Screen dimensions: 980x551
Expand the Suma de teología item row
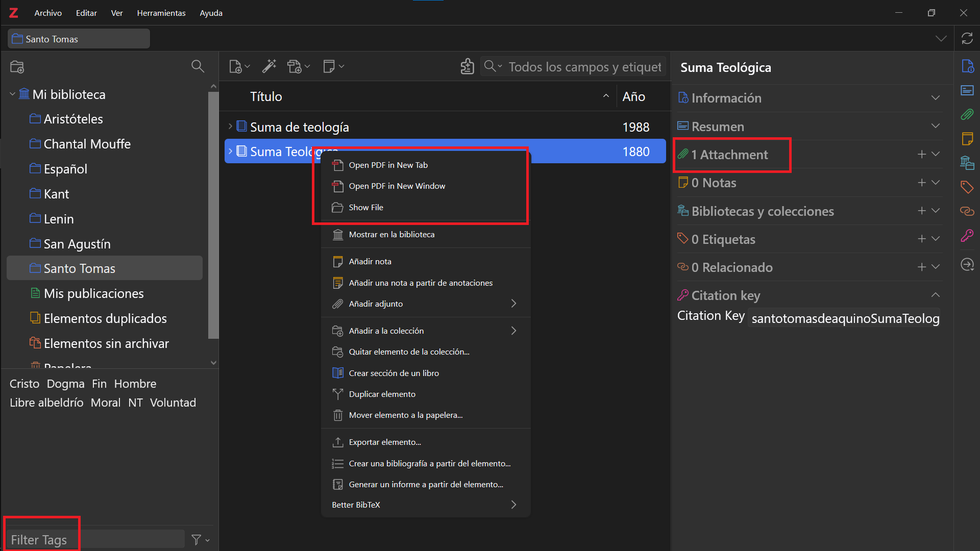pyautogui.click(x=230, y=127)
